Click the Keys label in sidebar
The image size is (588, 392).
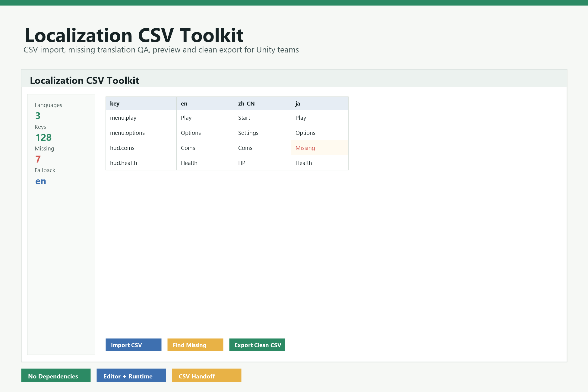40,127
